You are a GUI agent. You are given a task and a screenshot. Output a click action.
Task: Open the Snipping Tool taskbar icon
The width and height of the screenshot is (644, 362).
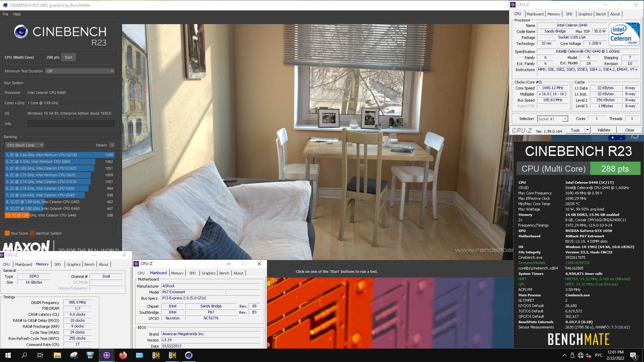coord(74,355)
